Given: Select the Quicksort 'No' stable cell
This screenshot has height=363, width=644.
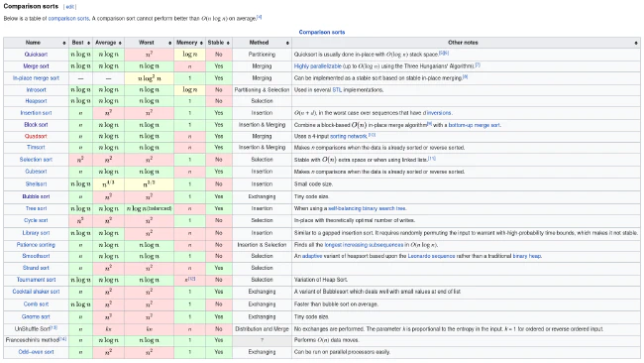Looking at the screenshot, I should click(219, 55).
